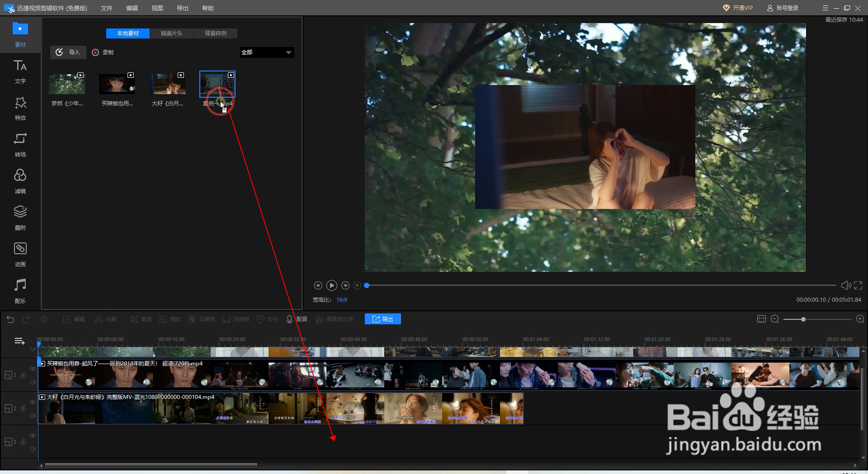Click the 导入 import button
The width and height of the screenshot is (868, 474).
tap(67, 52)
